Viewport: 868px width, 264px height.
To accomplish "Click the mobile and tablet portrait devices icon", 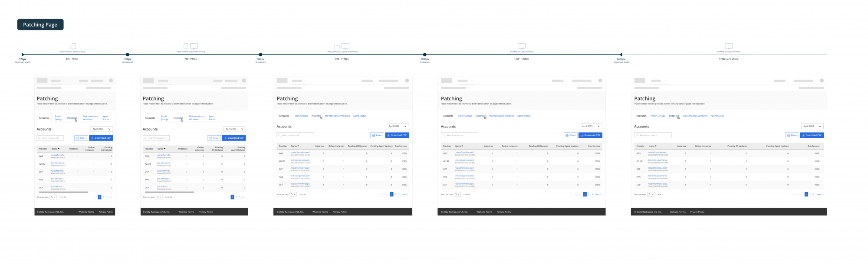I will [x=72, y=46].
